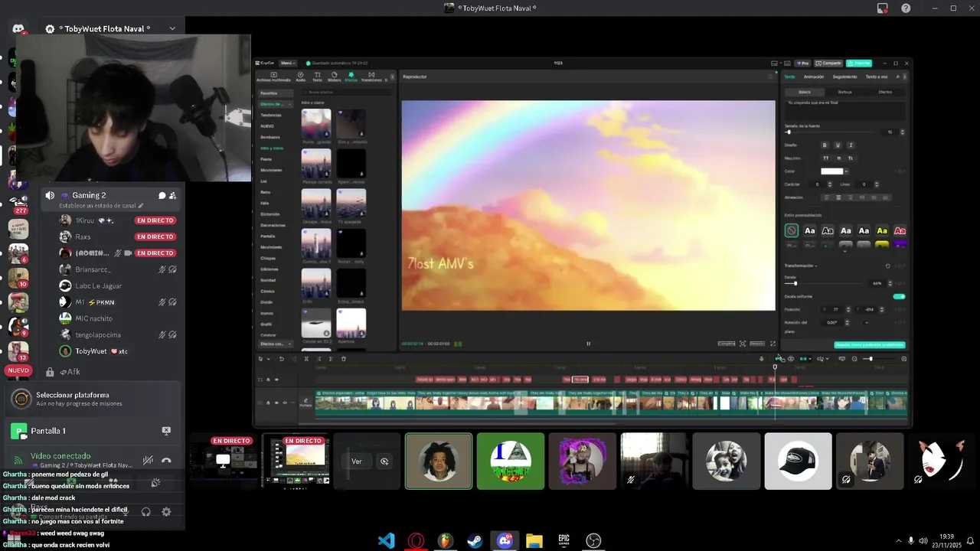
Task: Pause the CapCut preview playback
Action: 588,344
